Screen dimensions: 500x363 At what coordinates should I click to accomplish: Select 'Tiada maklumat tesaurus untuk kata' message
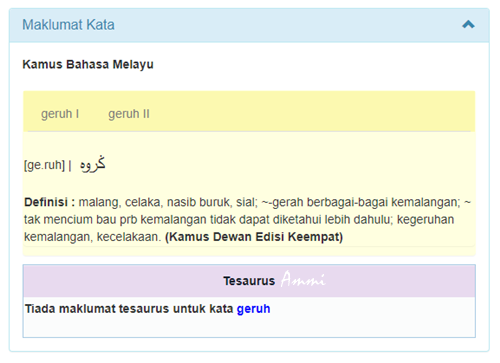(x=129, y=309)
